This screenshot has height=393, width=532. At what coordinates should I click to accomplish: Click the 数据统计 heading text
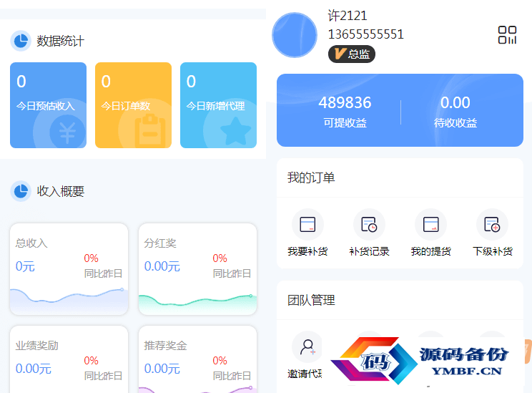coord(60,41)
